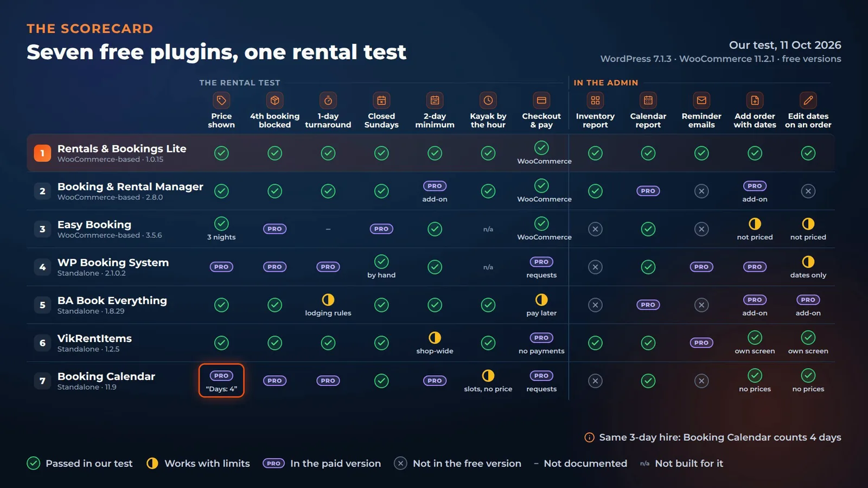Click the green checkmark legend icon
Screen dimensions: 868x488
coord(34,463)
